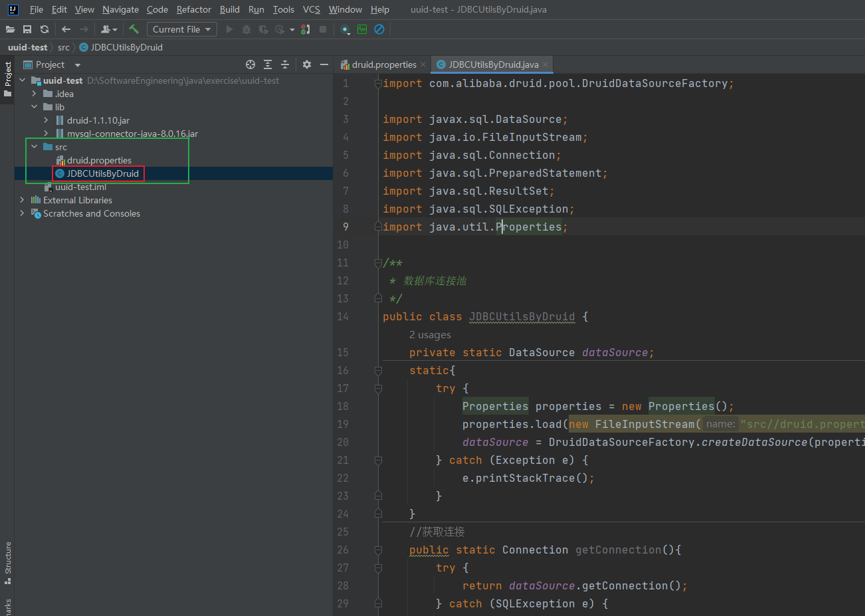The height and width of the screenshot is (616, 865).
Task: Open Project panel gear options
Action: click(x=307, y=64)
